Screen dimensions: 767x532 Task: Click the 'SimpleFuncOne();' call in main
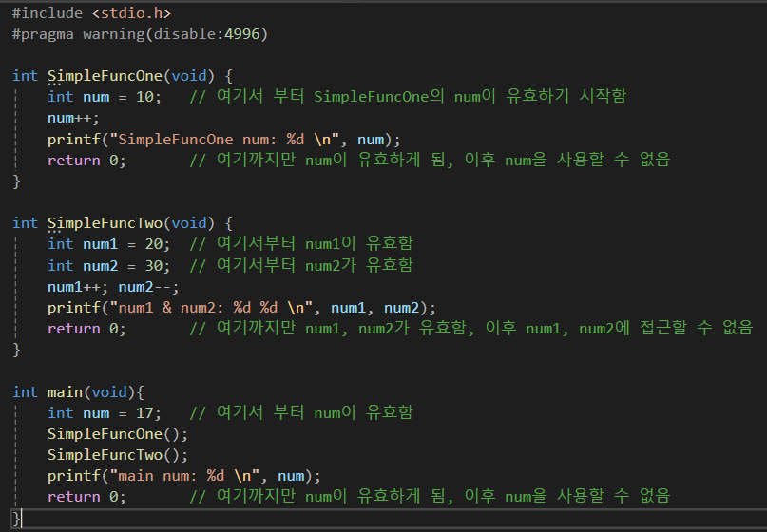point(118,434)
